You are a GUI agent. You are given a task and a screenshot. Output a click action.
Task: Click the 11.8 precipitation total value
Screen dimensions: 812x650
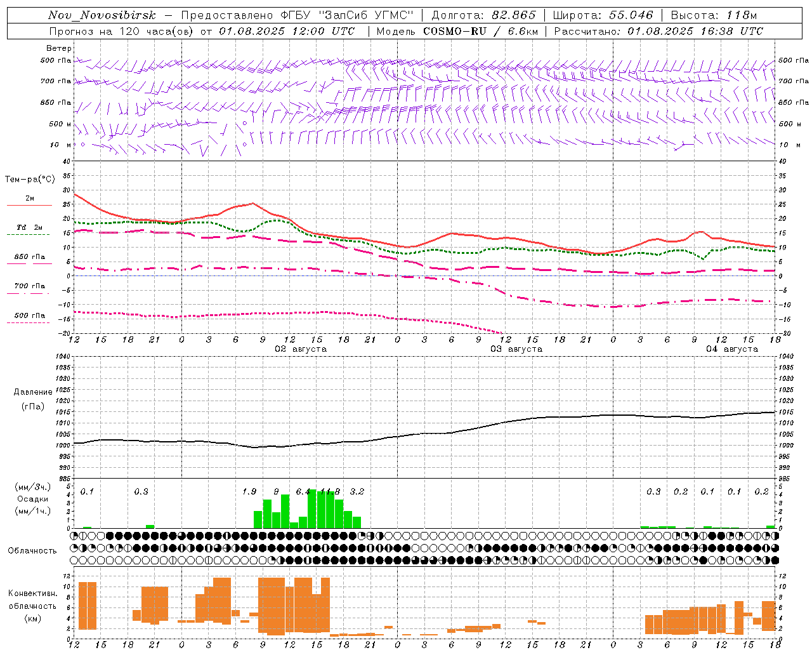click(330, 492)
